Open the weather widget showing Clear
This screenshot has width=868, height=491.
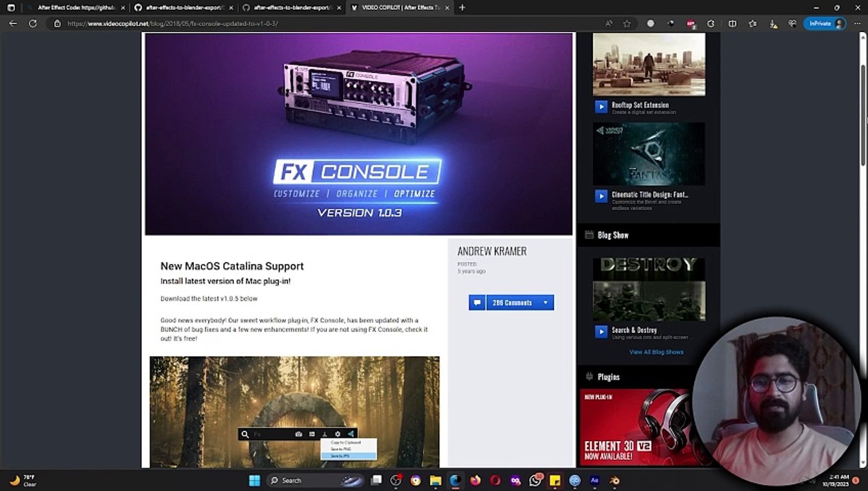[x=22, y=480]
